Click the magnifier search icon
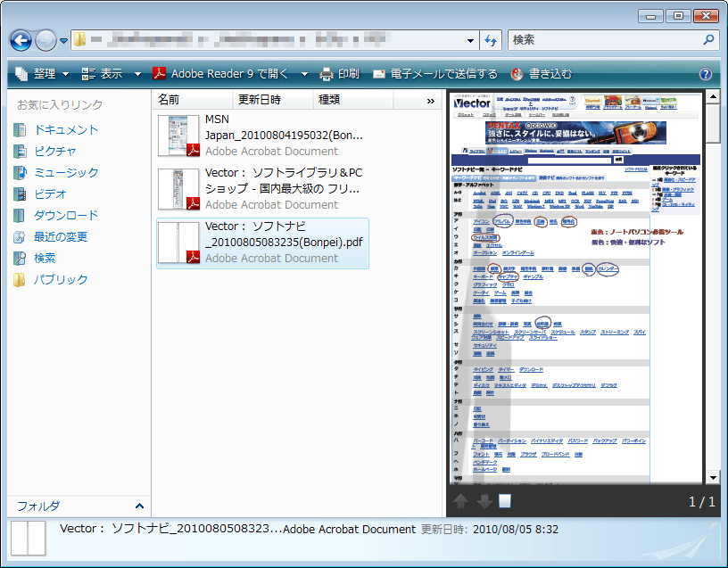The height and width of the screenshot is (568, 728). (x=709, y=40)
